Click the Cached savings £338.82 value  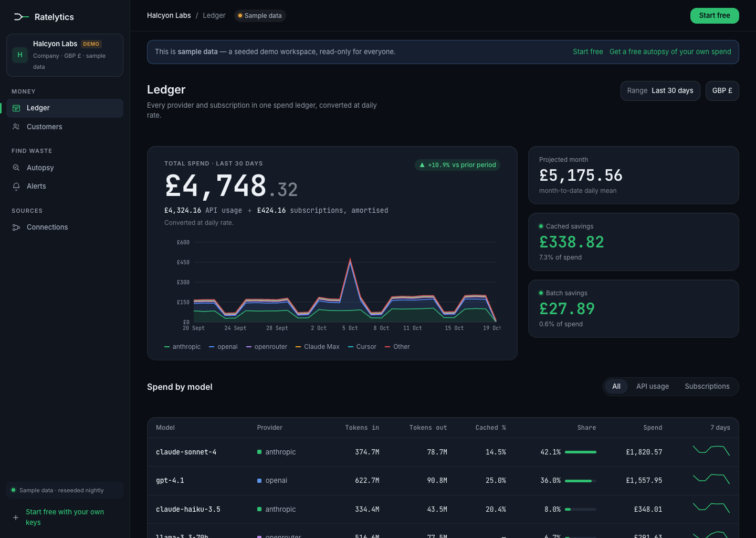[x=572, y=242]
